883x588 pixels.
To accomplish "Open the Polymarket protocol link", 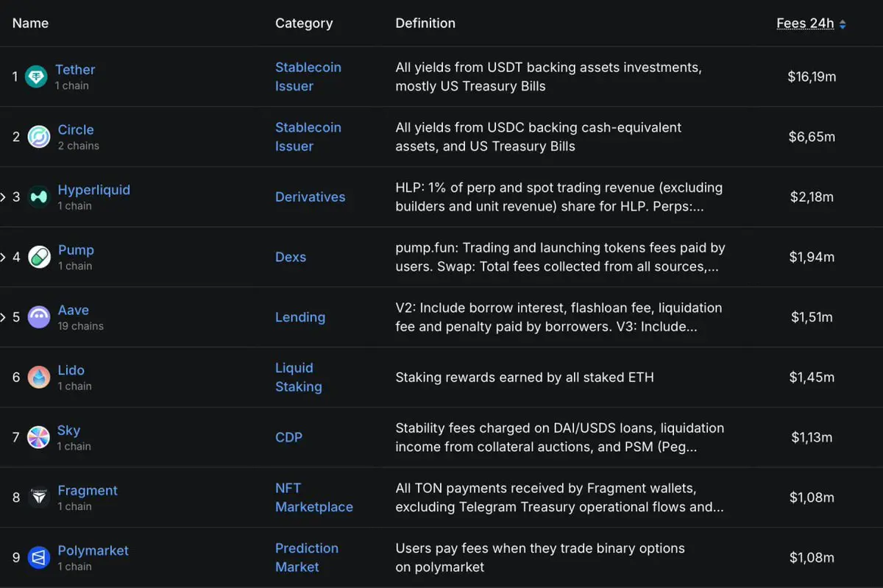I will coord(93,550).
